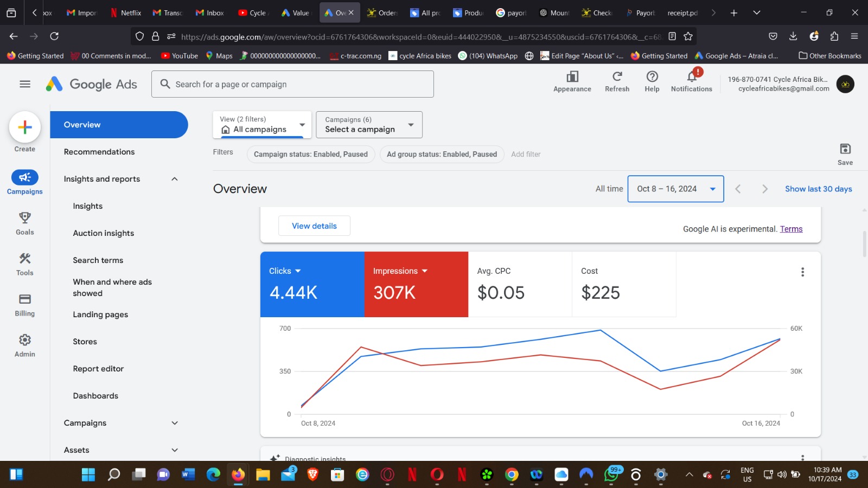Focus the Search for a page or campaign field
868x488 pixels.
[292, 84]
